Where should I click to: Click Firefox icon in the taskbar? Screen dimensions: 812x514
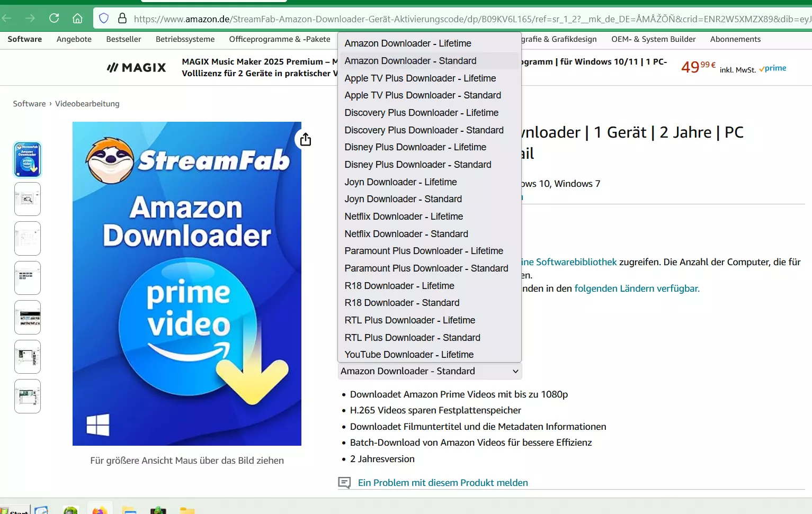tap(99, 509)
